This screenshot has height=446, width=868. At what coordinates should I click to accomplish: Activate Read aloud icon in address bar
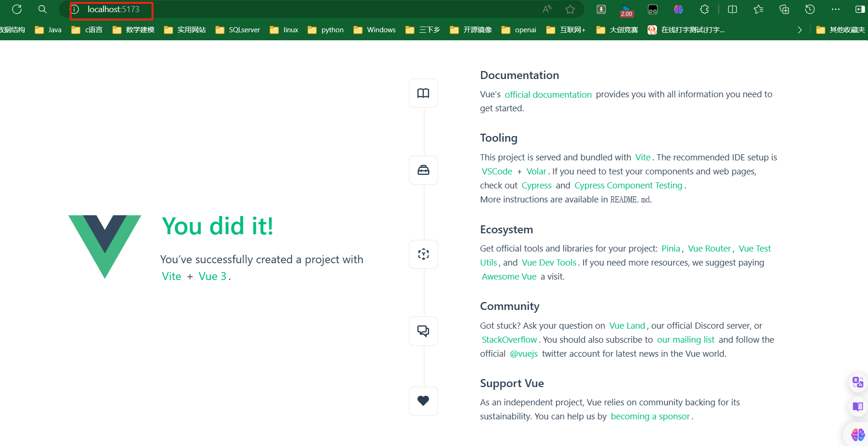547,9
